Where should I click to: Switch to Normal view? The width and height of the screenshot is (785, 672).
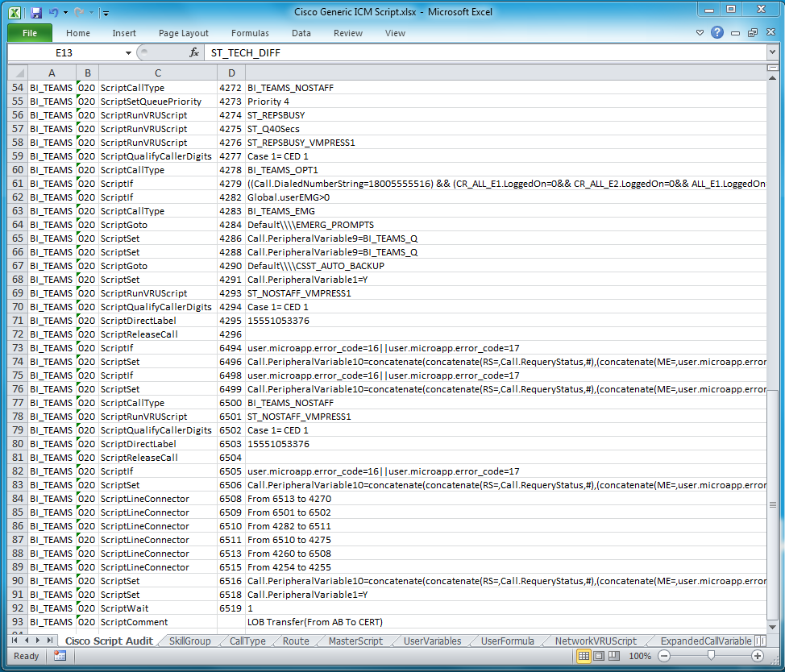(x=584, y=656)
